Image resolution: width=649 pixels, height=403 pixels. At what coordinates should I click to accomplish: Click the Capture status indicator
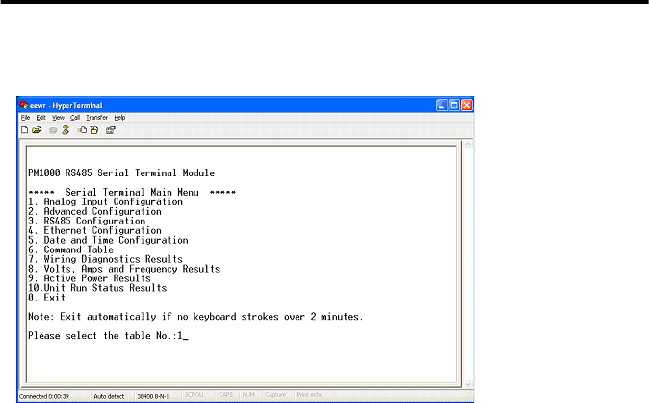(x=276, y=395)
